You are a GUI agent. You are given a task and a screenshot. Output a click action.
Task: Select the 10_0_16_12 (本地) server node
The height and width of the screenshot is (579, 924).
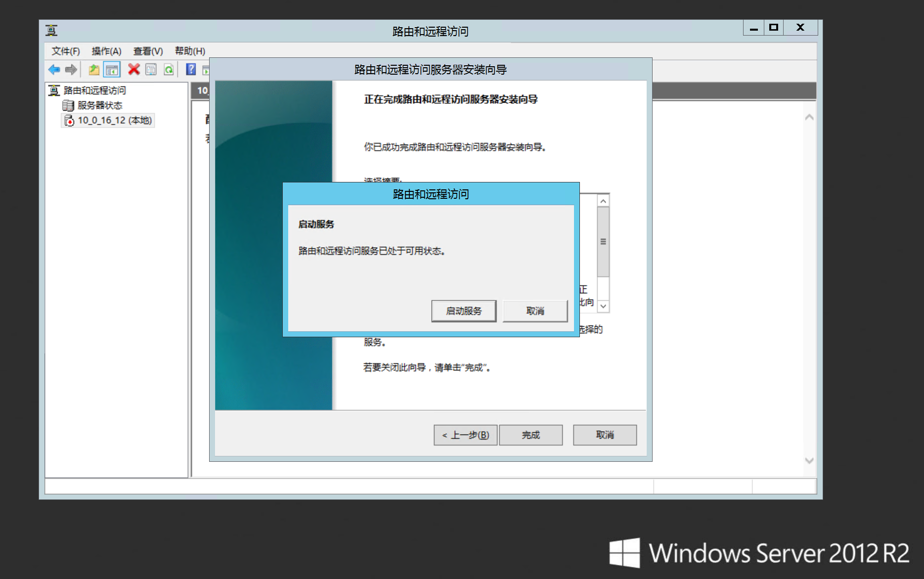[x=114, y=120]
